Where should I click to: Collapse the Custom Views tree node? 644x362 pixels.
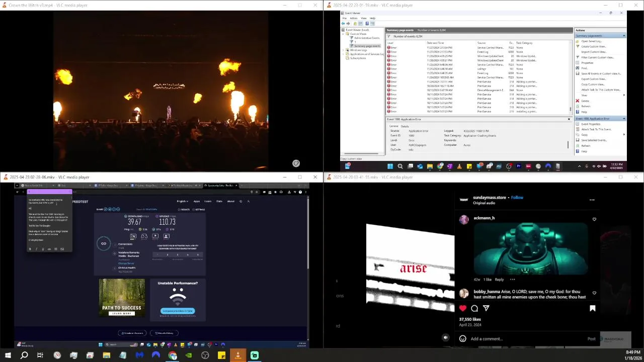[344, 34]
